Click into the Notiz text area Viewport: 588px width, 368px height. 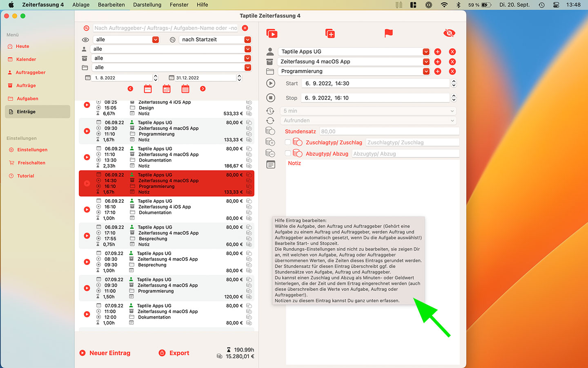372,262
